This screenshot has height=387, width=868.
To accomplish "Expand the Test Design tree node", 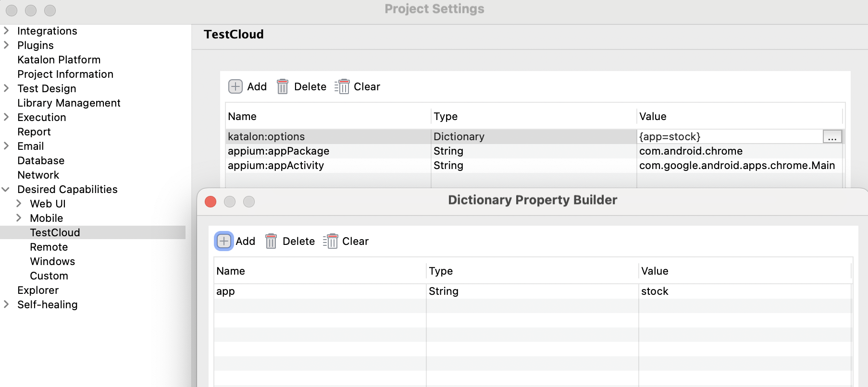I will click(6, 88).
